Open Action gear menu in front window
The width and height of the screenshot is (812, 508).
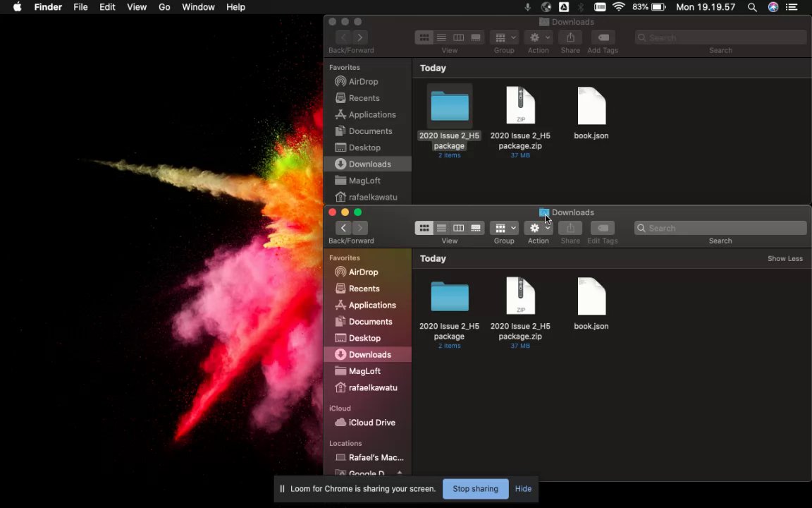point(538,228)
